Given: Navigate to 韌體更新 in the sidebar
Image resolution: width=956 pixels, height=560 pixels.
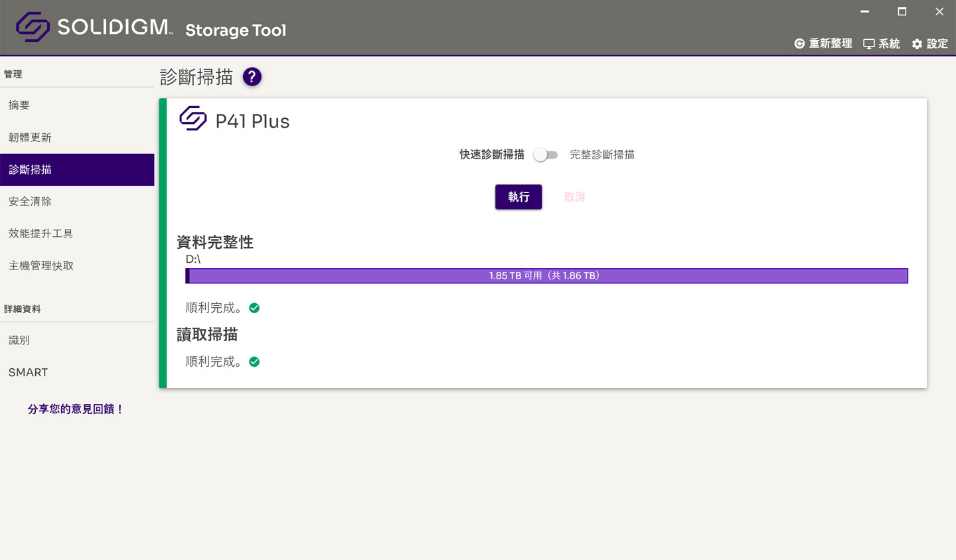Looking at the screenshot, I should point(30,137).
